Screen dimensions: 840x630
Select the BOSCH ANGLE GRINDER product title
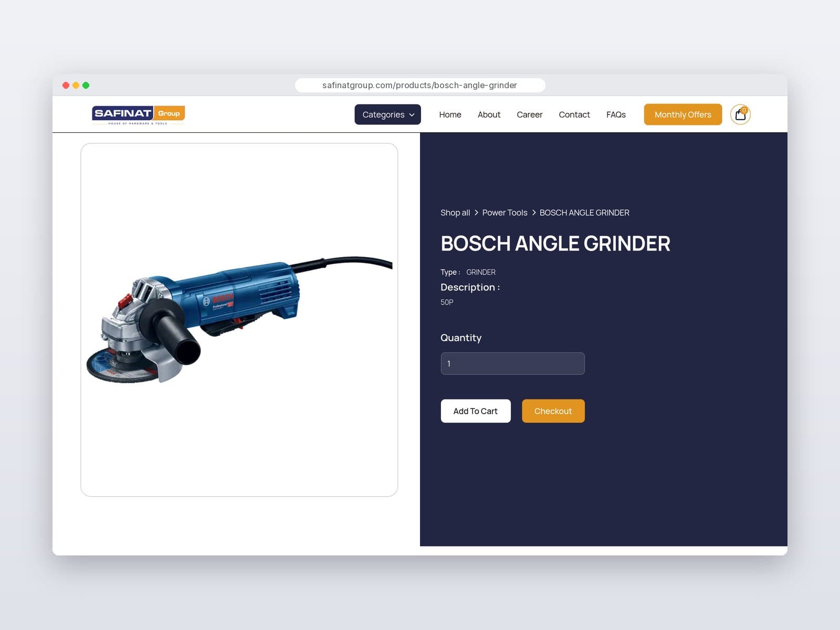pyautogui.click(x=555, y=244)
